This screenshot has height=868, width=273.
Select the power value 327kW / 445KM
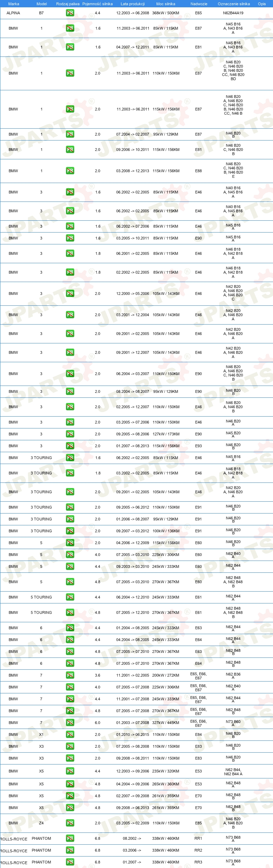click(166, 723)
